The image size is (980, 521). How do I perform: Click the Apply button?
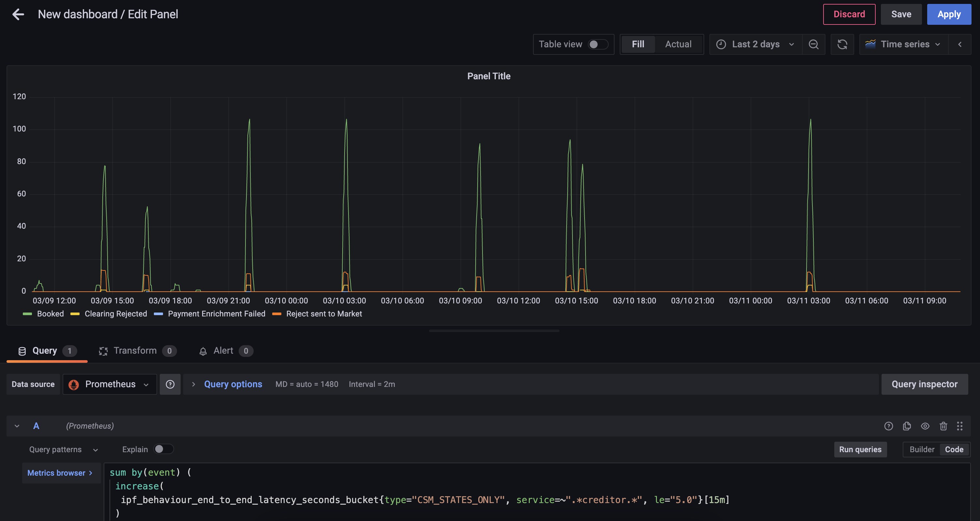pos(949,14)
